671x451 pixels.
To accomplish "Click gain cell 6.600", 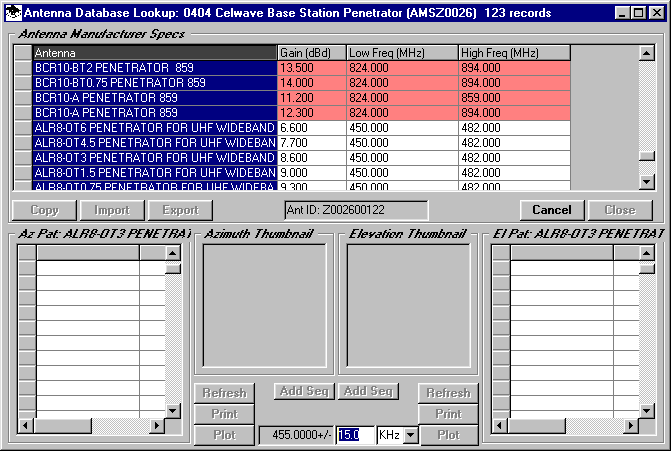I will pos(312,128).
